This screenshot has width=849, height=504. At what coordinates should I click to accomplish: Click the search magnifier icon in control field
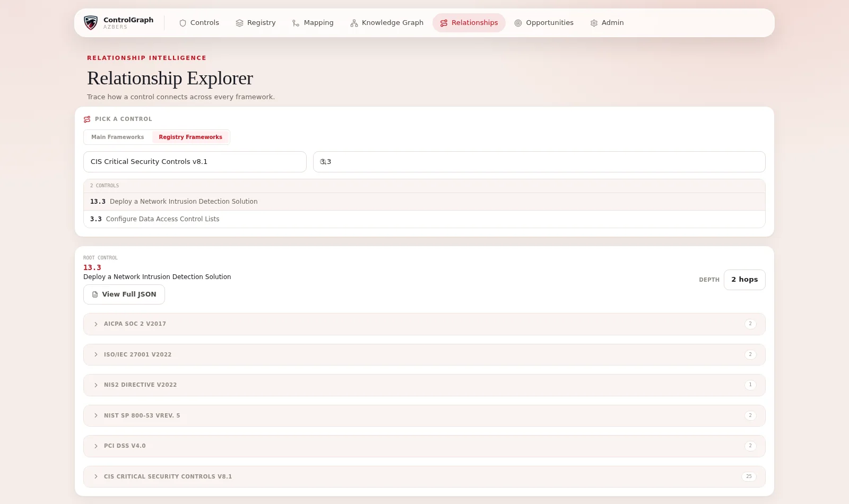pos(323,162)
